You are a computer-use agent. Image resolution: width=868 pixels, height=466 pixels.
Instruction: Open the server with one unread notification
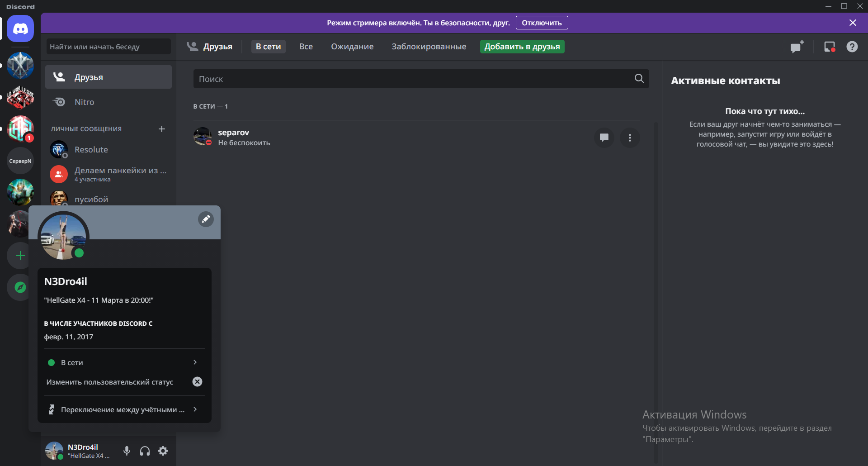(20, 129)
